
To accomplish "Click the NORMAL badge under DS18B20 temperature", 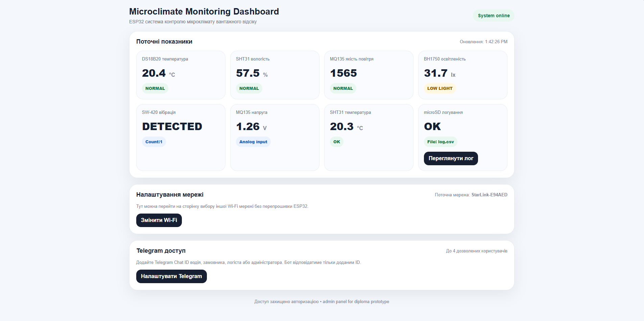I will point(155,89).
